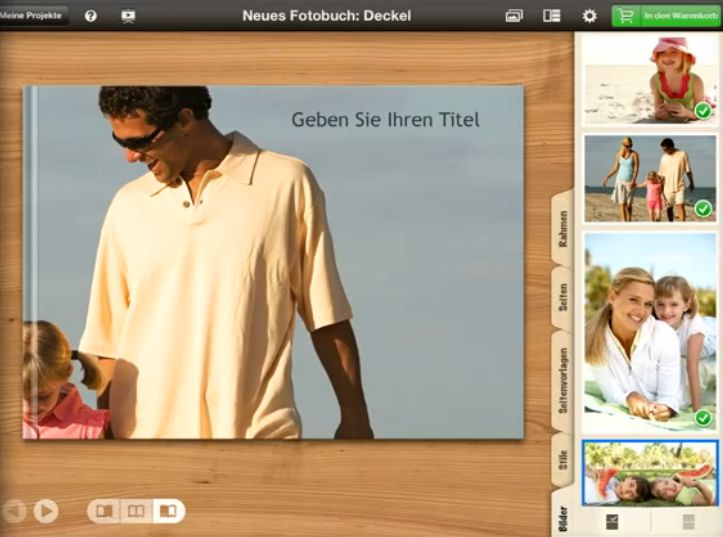Screen dimensions: 723x537
Task: Go to previous page with left arrow
Action: point(14,511)
